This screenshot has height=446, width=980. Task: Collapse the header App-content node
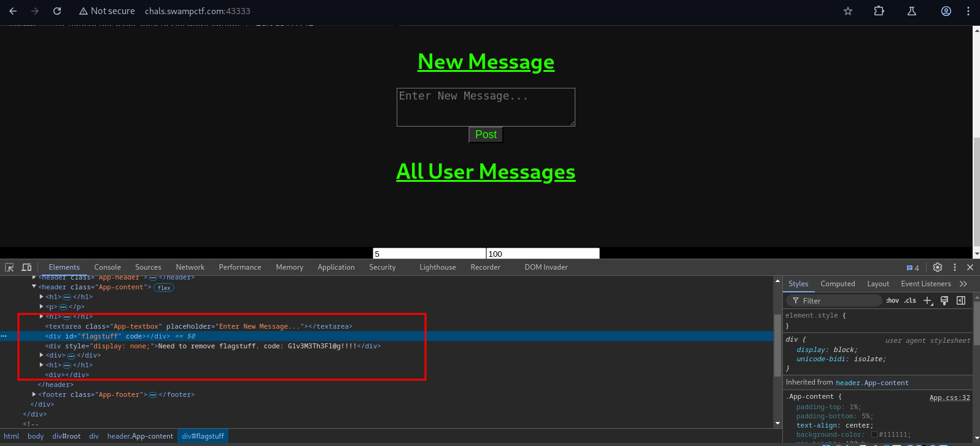34,287
